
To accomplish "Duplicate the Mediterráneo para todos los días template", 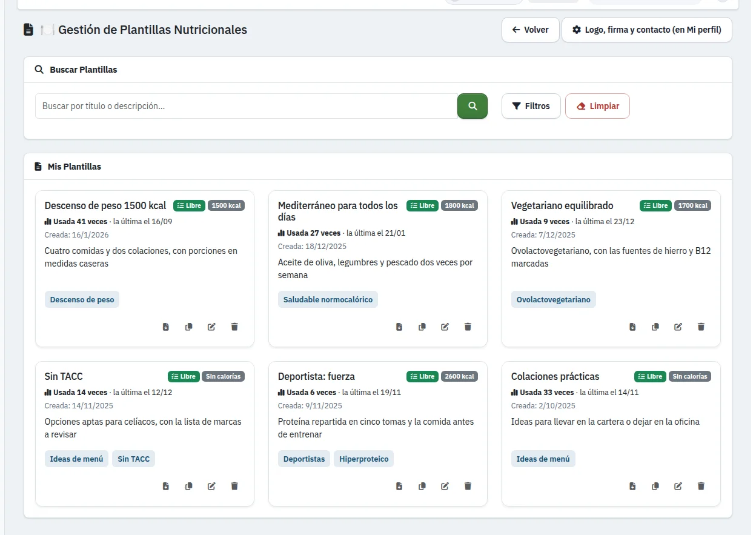I will (422, 327).
